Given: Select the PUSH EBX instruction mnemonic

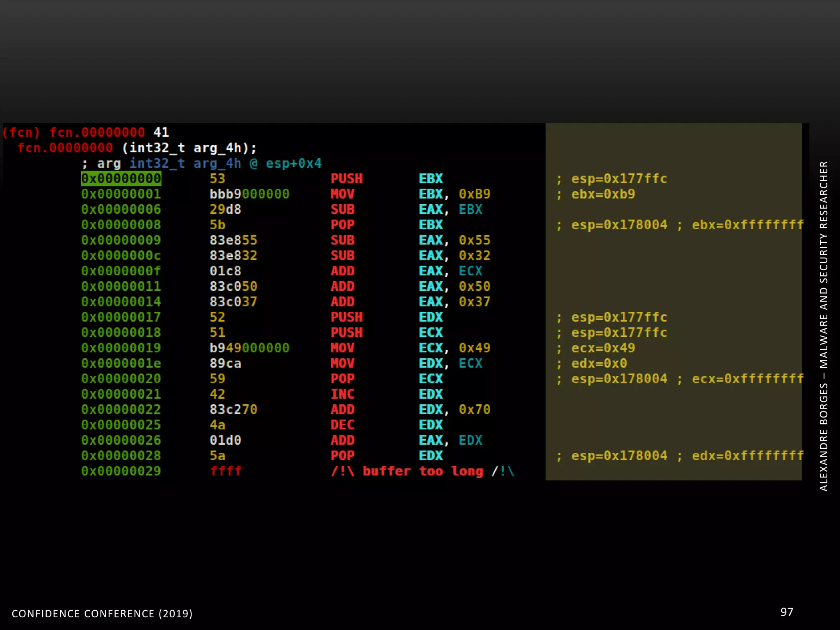Looking at the screenshot, I should tap(347, 179).
